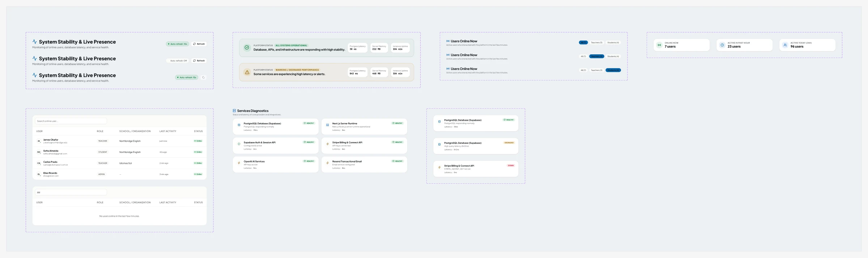Screen dimensions: 868x258
Task: Click HEALTHY badge on OpenAI AI Services card
Action: pyautogui.click(x=309, y=161)
